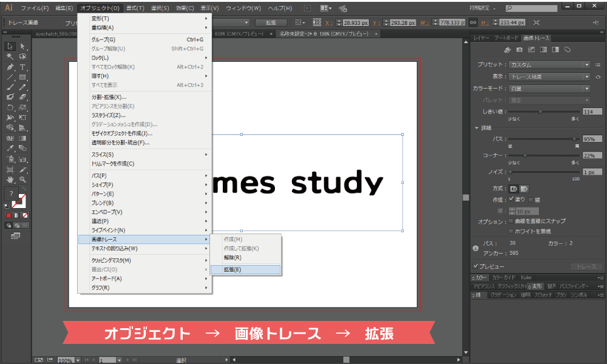The image size is (607, 364).
Task: Open preset management list icon beside プリセット
Action: click(598, 65)
